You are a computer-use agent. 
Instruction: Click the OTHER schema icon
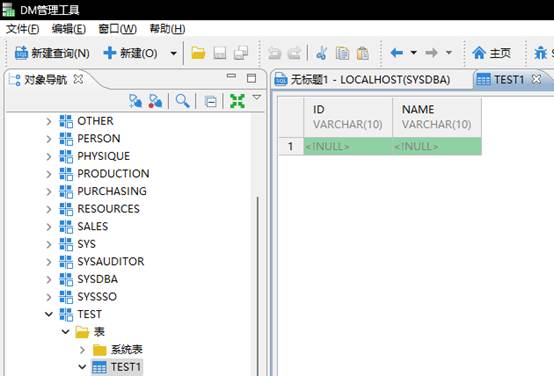[x=66, y=121]
